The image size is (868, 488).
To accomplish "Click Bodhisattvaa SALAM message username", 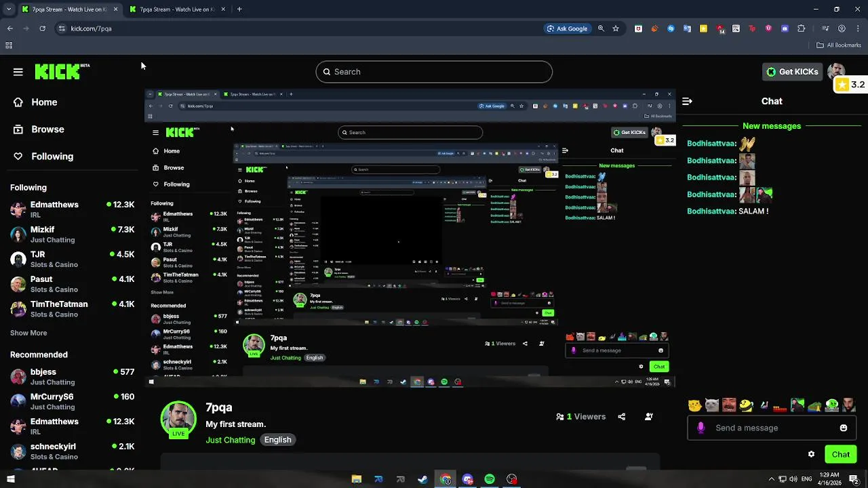I will 711,211.
